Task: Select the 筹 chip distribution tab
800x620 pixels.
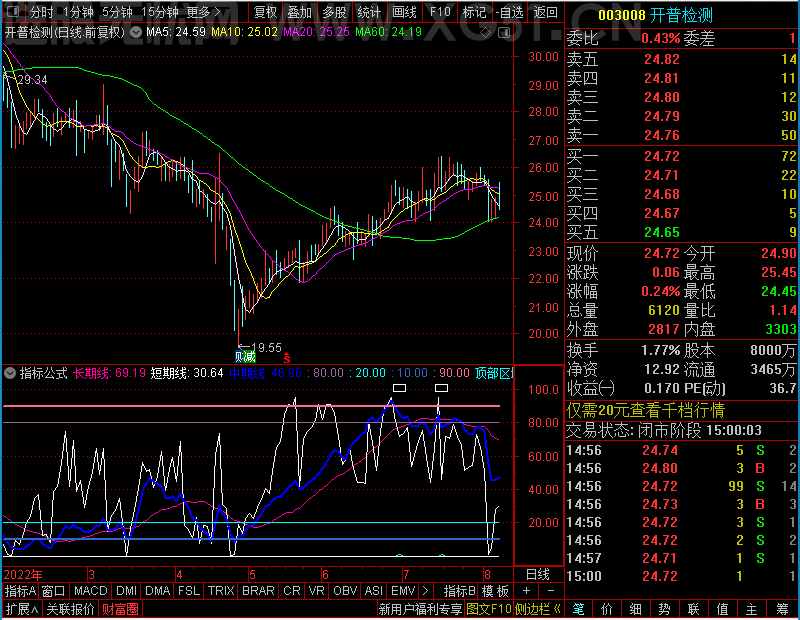Action: click(783, 609)
